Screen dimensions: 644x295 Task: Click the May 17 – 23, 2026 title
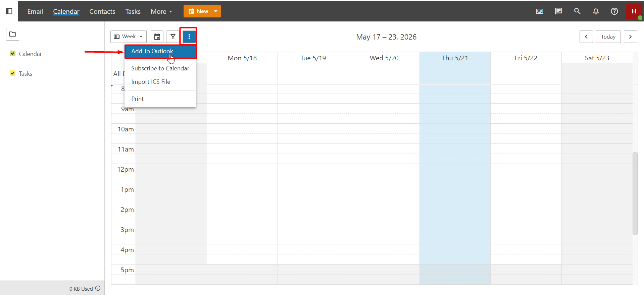[x=386, y=37]
